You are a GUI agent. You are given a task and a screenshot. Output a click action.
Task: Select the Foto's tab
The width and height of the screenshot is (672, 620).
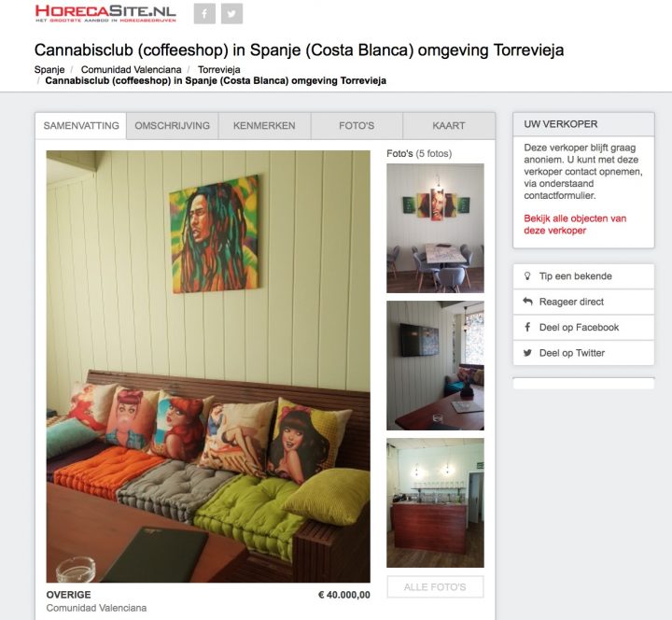tap(357, 126)
